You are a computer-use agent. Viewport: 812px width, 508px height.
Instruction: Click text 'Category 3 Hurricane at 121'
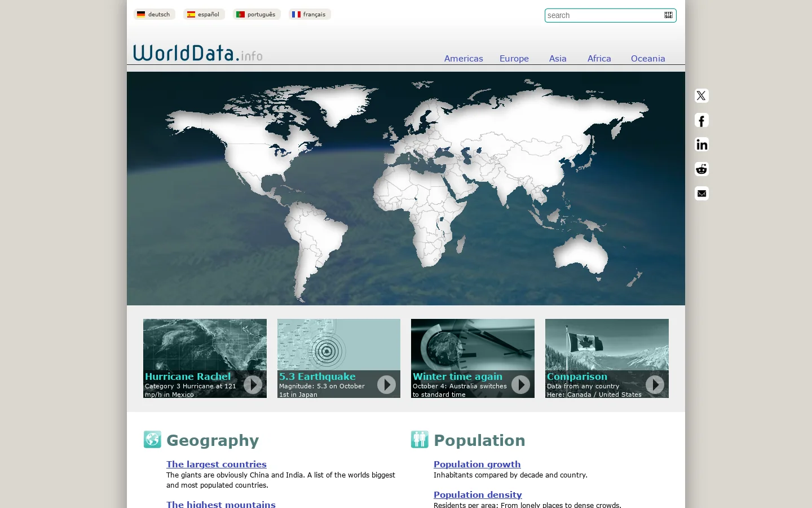pos(191,386)
